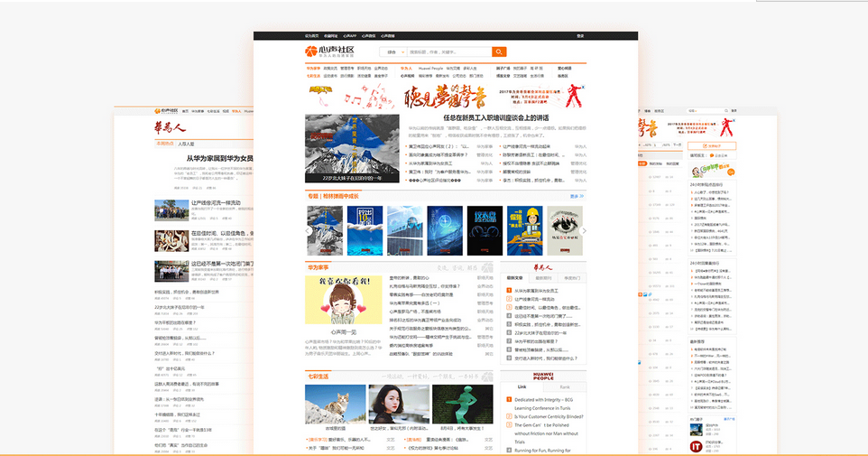Open 让产线像河流一样流动 article thumbnail in left window
The width and height of the screenshot is (868, 456).
click(171, 210)
